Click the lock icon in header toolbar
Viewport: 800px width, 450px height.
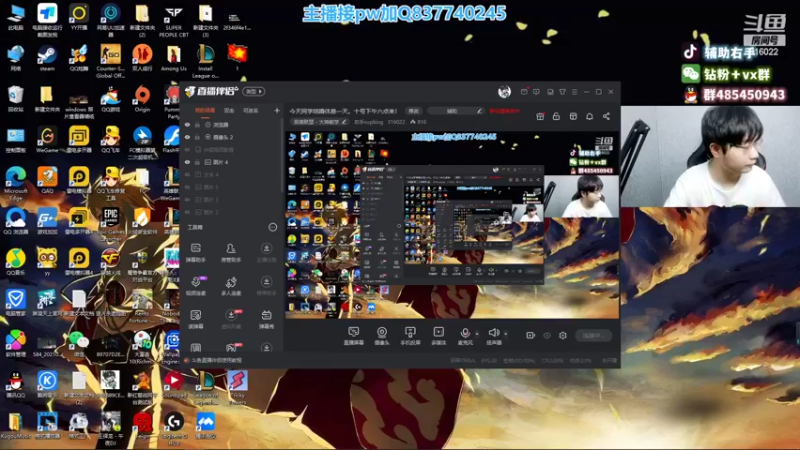(556, 116)
